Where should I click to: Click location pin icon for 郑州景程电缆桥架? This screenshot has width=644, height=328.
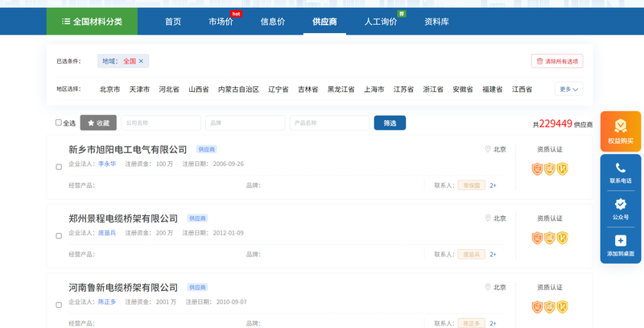488,218
